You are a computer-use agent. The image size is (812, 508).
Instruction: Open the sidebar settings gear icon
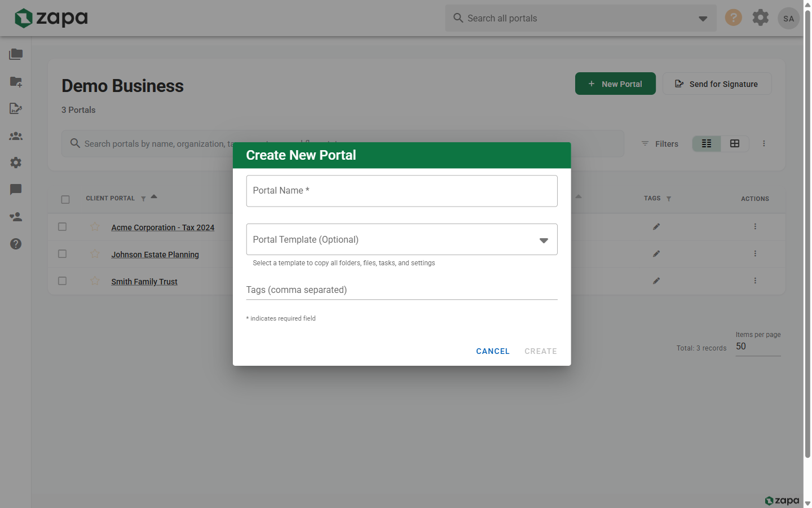tap(16, 163)
